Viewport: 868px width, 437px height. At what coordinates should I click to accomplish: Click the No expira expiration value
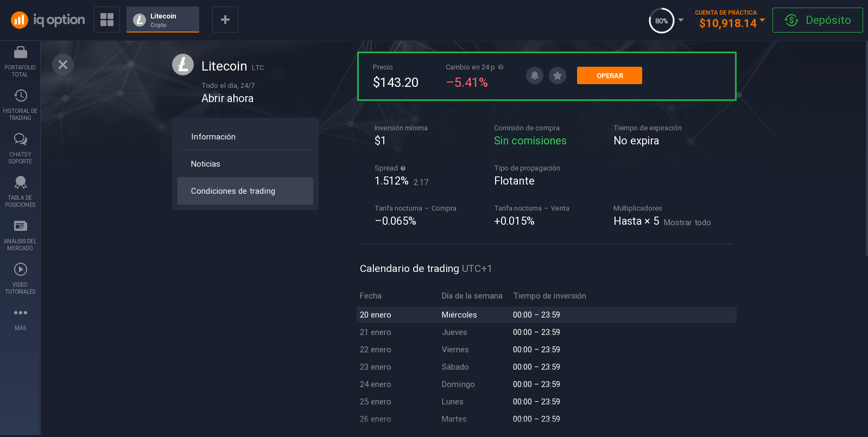636,141
